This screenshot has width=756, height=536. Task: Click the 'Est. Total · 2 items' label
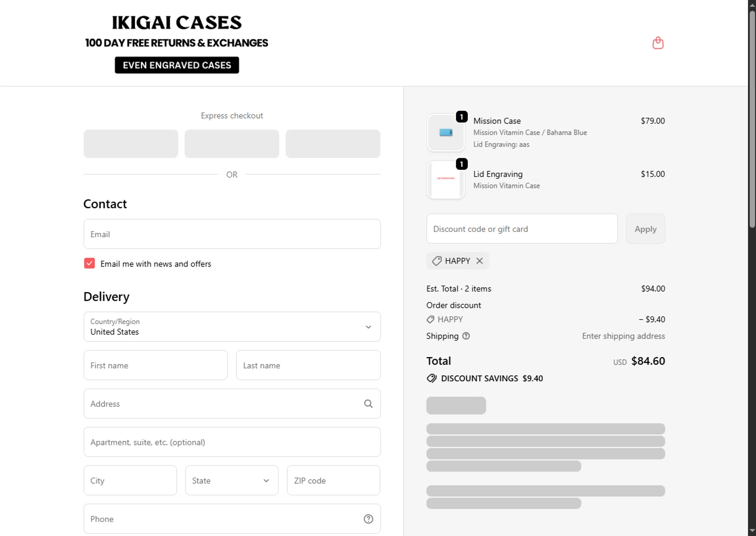pos(459,289)
